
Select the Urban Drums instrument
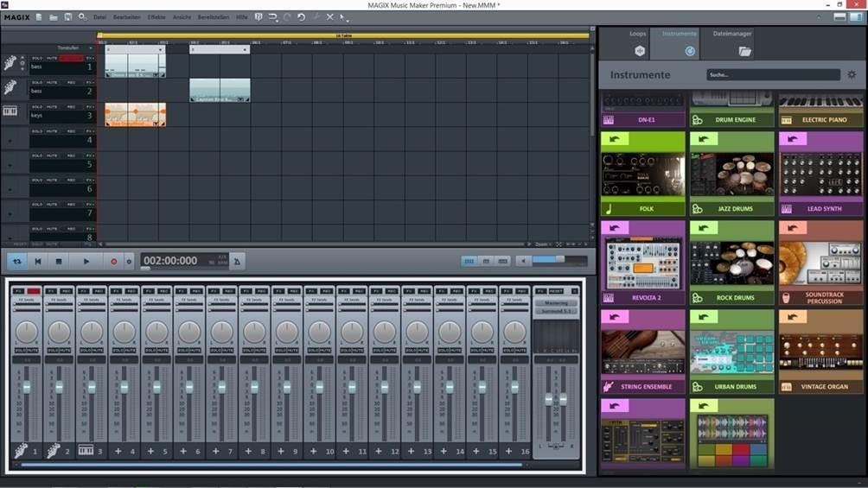coord(731,352)
